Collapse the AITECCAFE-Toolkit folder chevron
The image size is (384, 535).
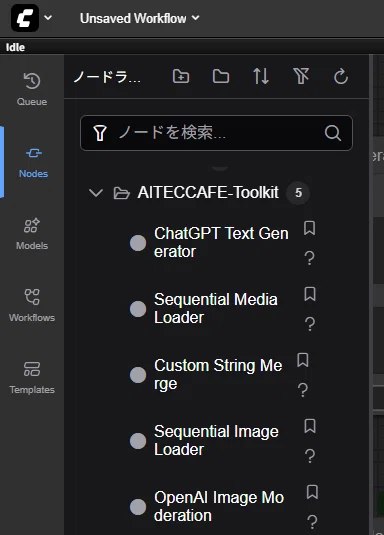click(96, 193)
